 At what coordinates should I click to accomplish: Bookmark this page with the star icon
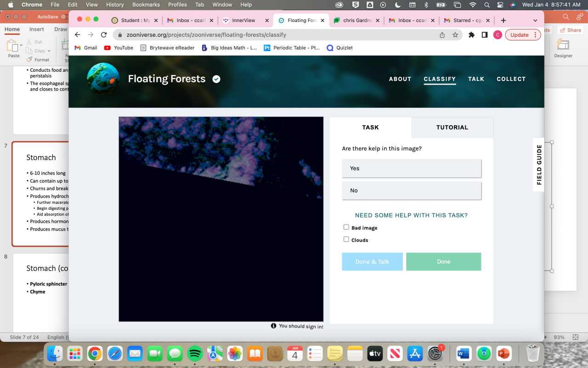tap(455, 35)
